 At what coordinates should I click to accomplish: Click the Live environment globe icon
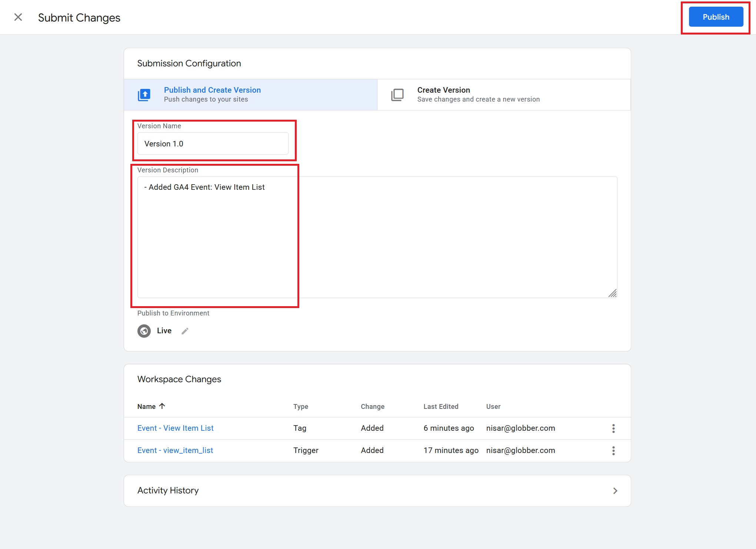(x=144, y=331)
